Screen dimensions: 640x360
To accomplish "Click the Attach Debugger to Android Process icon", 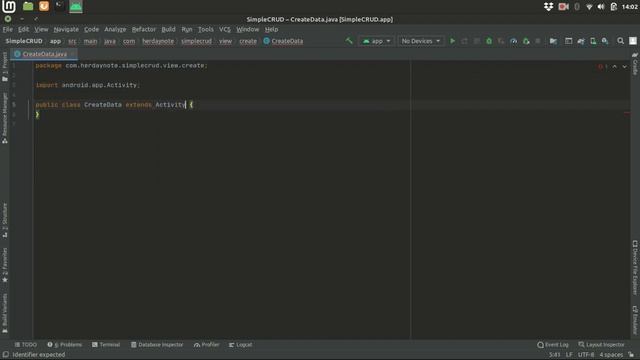I will [x=526, y=41].
